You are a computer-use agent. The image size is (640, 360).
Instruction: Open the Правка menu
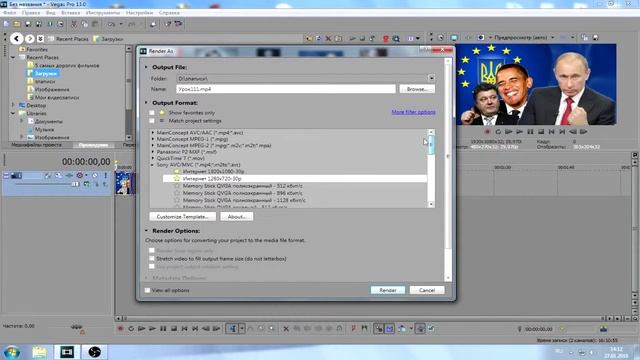31,13
